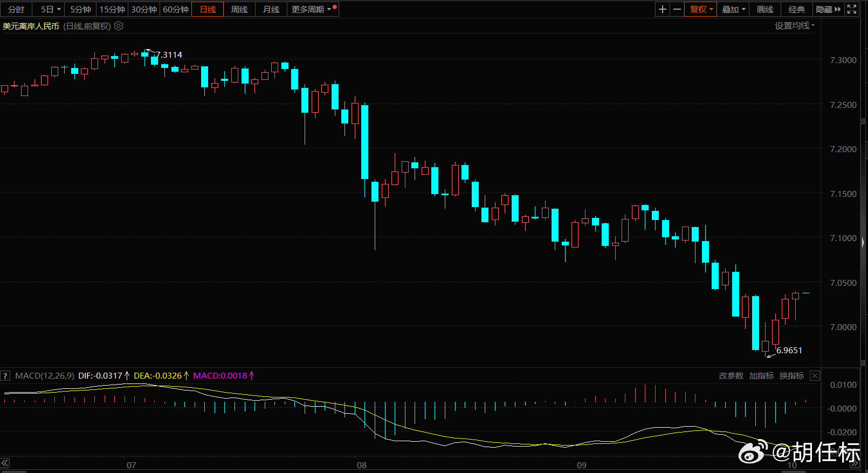Screen dimensions: 868x473
Task: Click the MACD(12,26,9) indicator name
Action: (45, 375)
